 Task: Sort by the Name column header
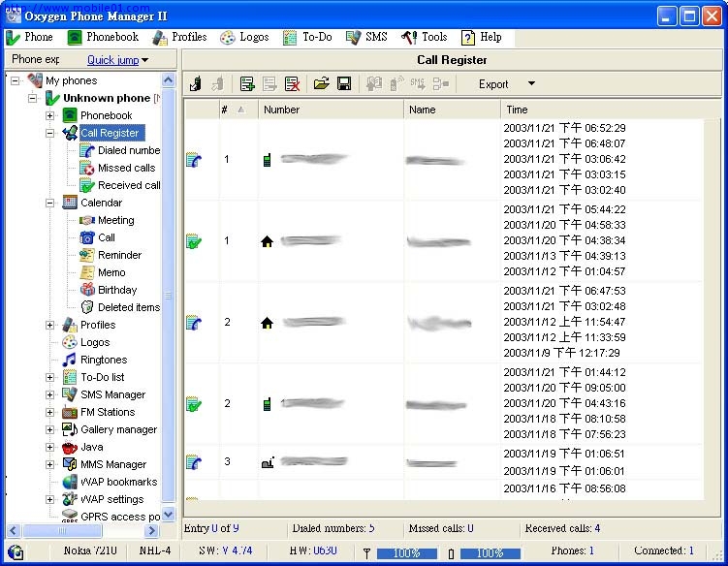[453, 110]
